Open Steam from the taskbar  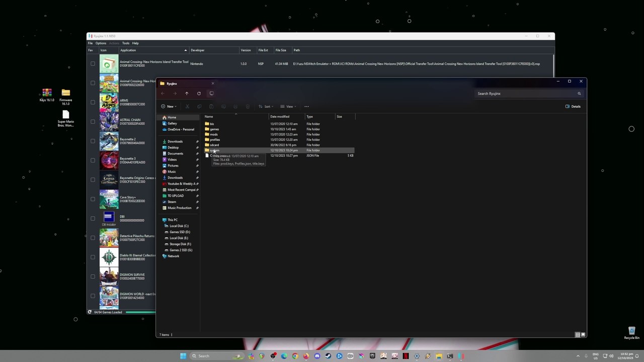point(328,356)
